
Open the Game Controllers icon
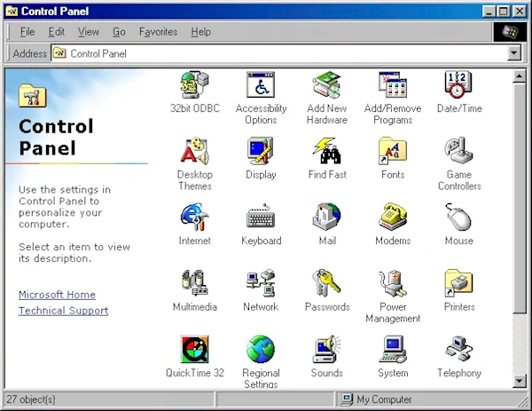(x=458, y=152)
